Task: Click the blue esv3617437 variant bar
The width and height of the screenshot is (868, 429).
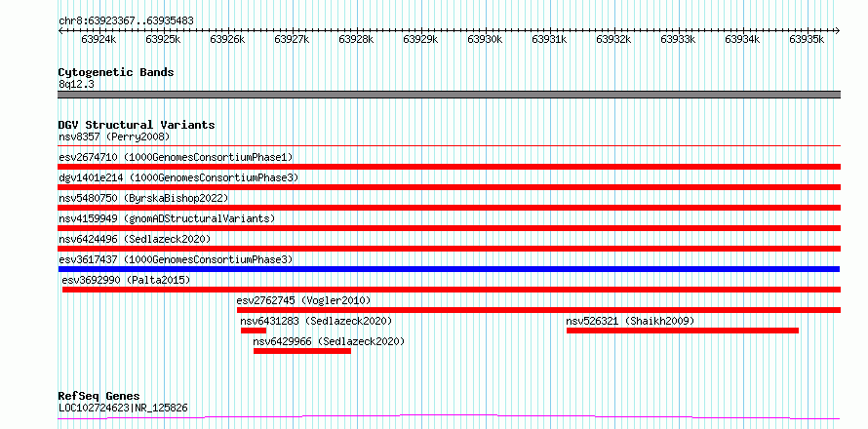Action: [x=449, y=269]
